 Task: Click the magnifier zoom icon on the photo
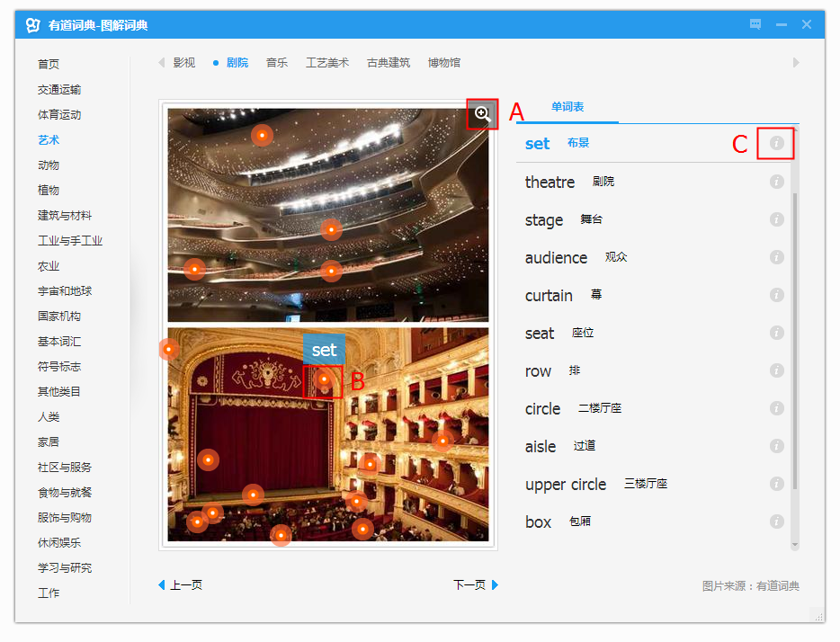pyautogui.click(x=482, y=113)
